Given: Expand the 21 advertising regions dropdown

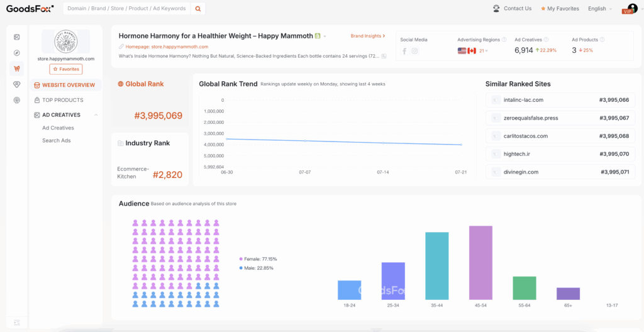Looking at the screenshot, I should (484, 51).
